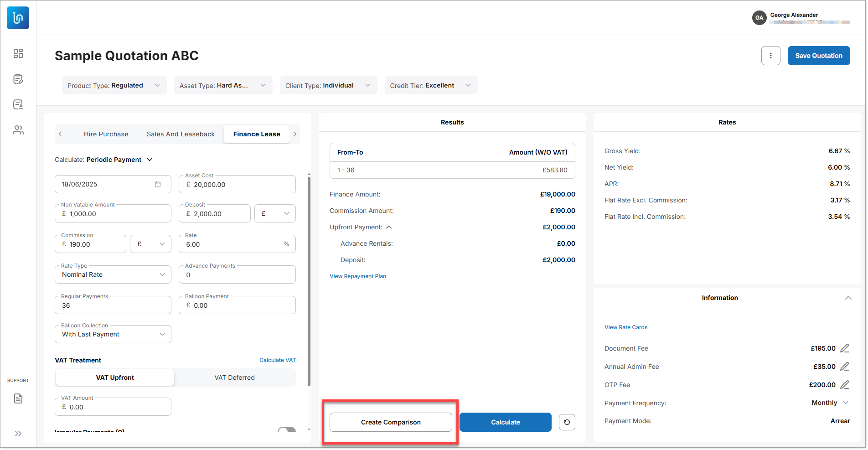This screenshot has height=450, width=868.
Task: Select Finance Lease tab
Action: [x=257, y=134]
